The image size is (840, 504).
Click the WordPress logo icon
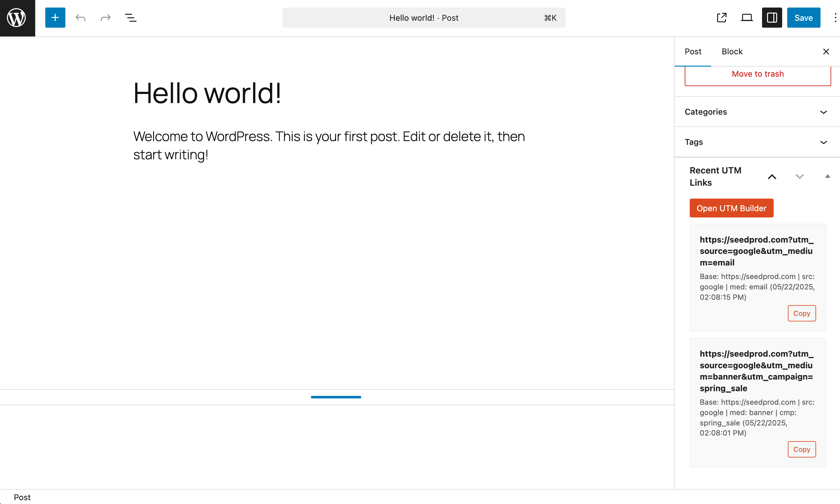pyautogui.click(x=17, y=18)
